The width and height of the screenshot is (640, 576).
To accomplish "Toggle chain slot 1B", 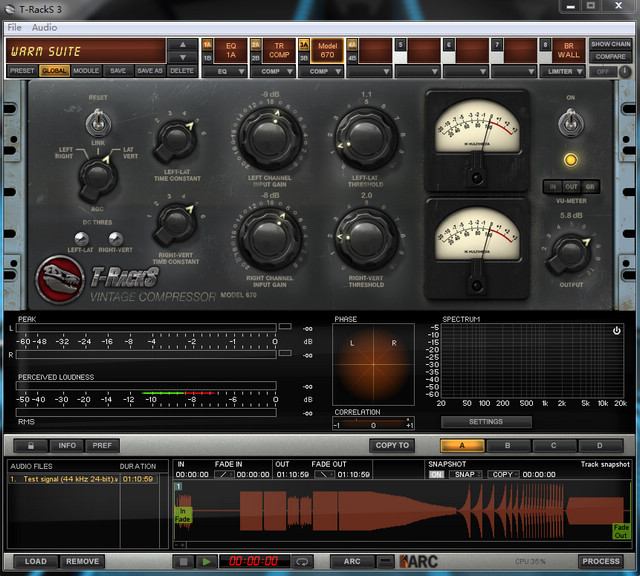I will 207,58.
